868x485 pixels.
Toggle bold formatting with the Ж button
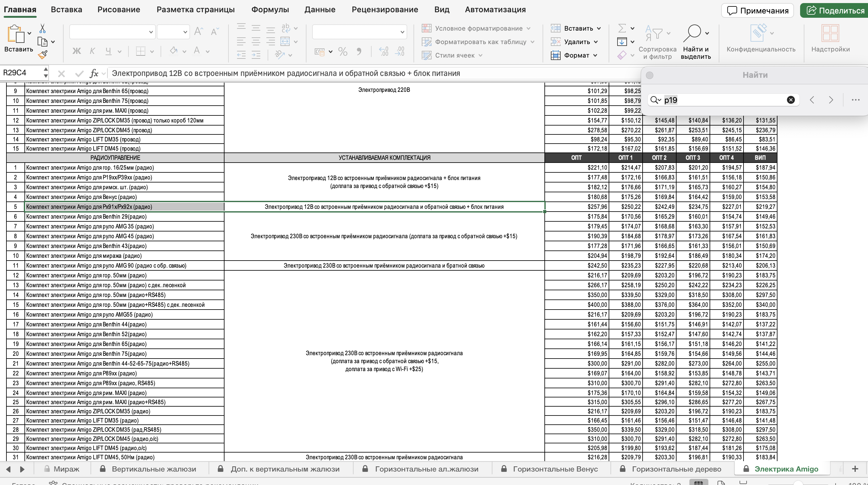point(77,51)
